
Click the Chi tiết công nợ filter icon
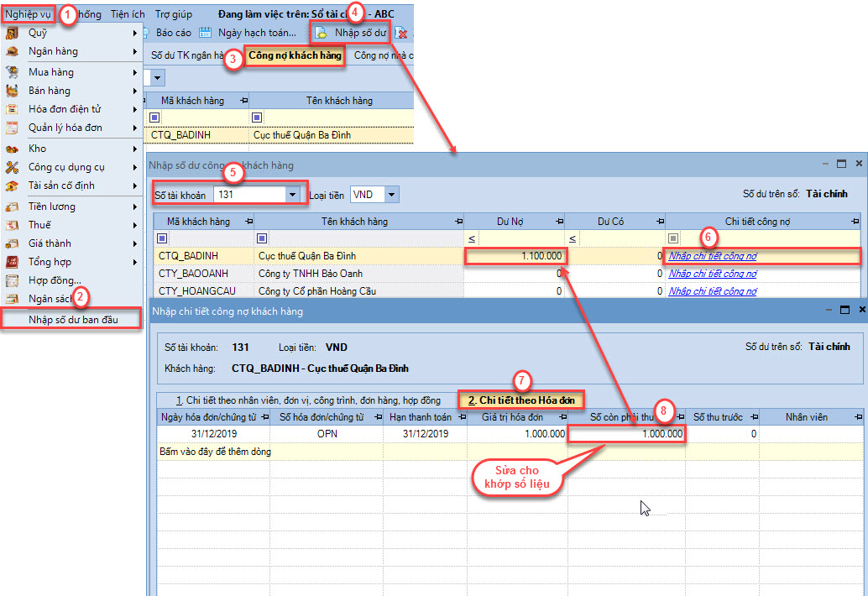click(673, 238)
